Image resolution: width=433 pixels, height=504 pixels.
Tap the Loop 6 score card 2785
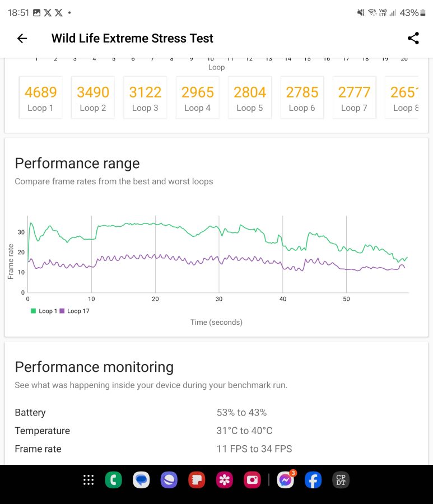coord(302,97)
